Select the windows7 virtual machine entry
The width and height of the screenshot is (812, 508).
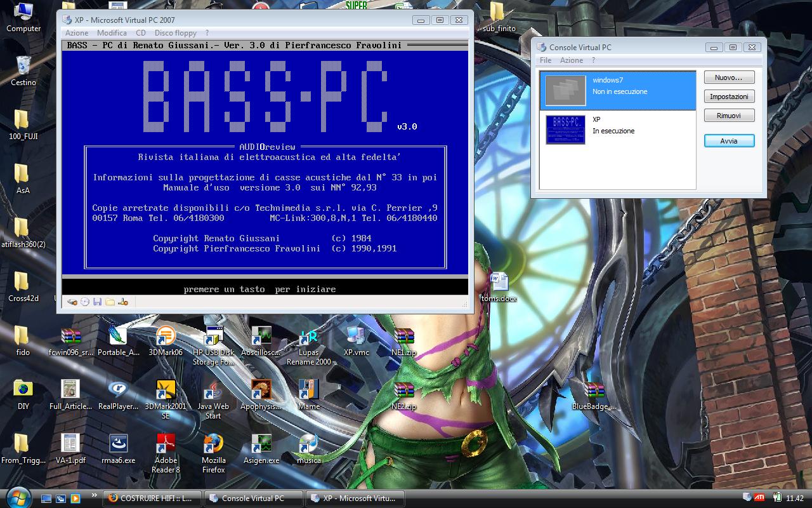coord(617,90)
